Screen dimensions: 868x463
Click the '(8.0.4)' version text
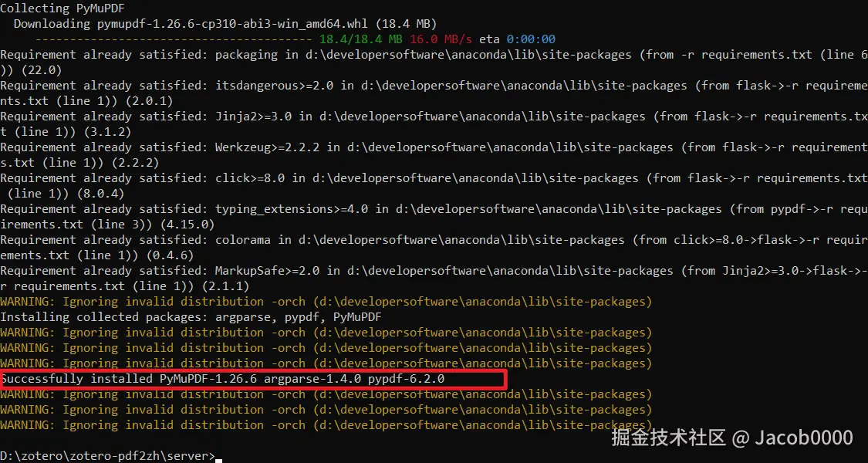[x=100, y=194]
